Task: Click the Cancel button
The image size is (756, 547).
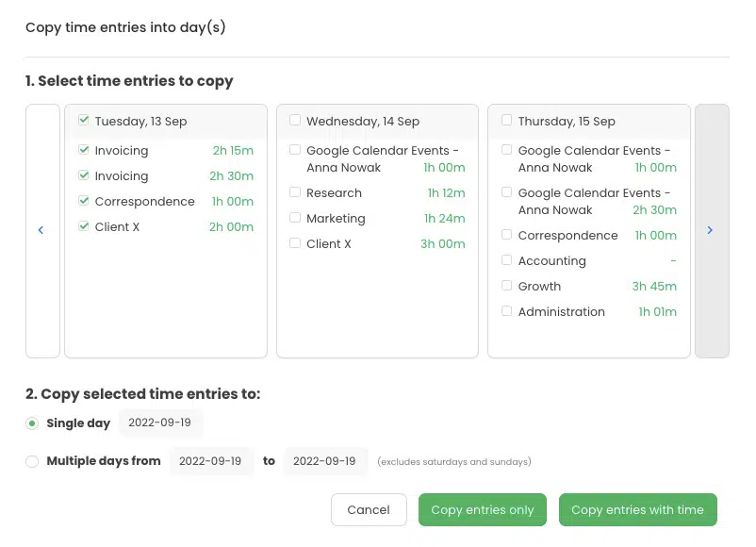Action: click(369, 510)
